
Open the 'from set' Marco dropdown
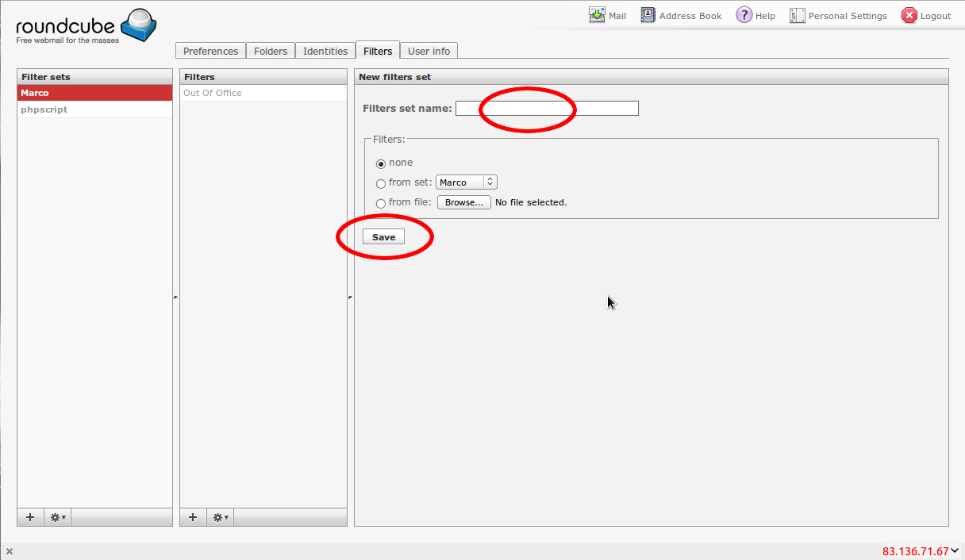pyautogui.click(x=466, y=182)
